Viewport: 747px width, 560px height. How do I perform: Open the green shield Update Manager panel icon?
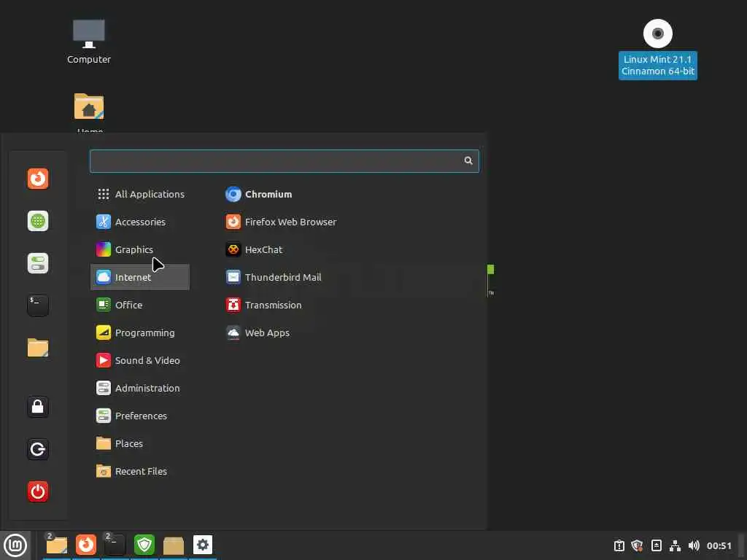coord(144,545)
